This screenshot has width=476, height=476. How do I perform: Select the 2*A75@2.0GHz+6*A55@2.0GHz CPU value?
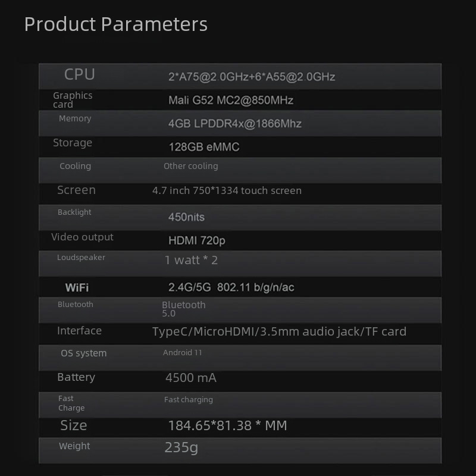point(252,77)
